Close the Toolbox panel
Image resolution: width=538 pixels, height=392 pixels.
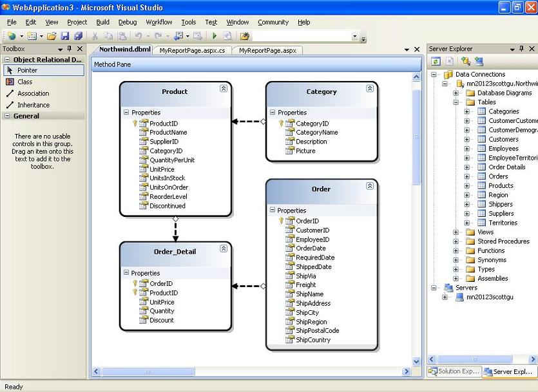tap(80, 49)
